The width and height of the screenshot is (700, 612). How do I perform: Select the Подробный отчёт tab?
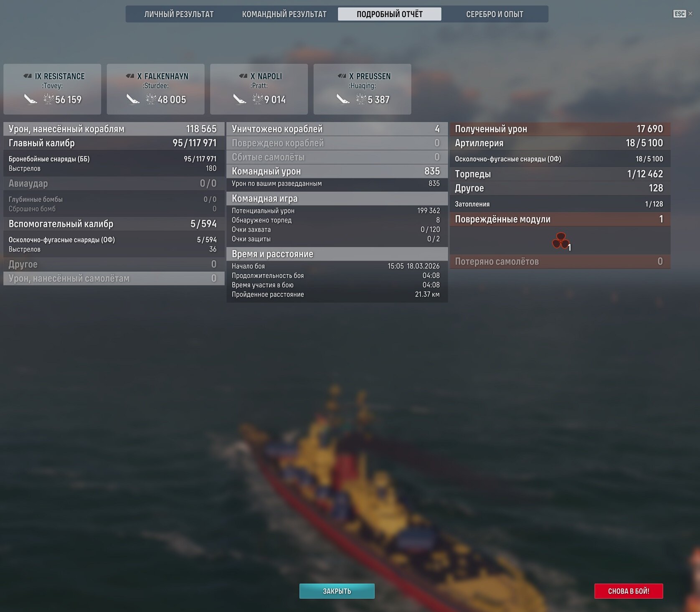(389, 14)
